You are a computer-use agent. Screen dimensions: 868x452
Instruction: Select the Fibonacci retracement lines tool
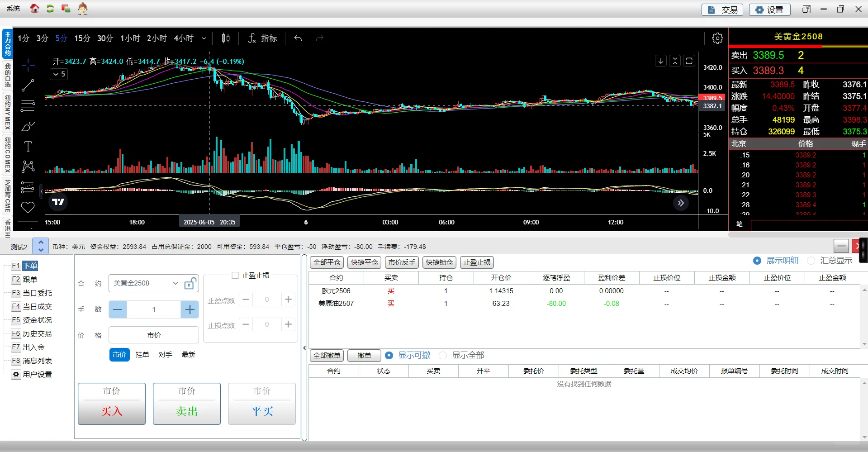point(28,105)
